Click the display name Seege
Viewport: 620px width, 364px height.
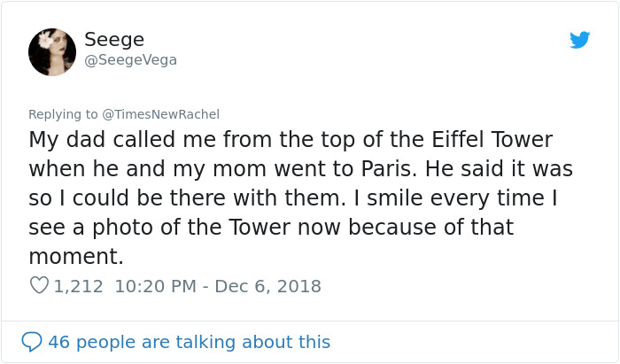coord(114,39)
